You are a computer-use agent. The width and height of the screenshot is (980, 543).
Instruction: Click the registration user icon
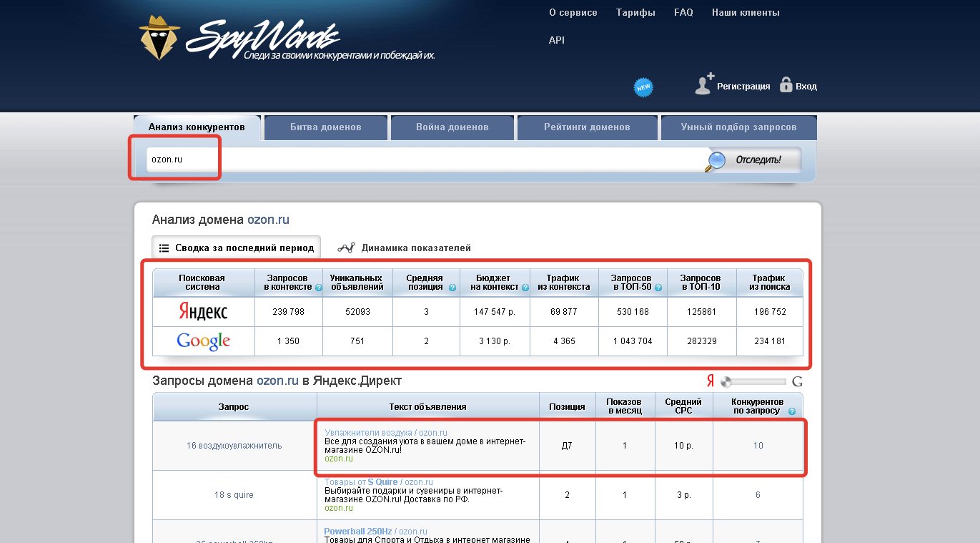click(704, 84)
